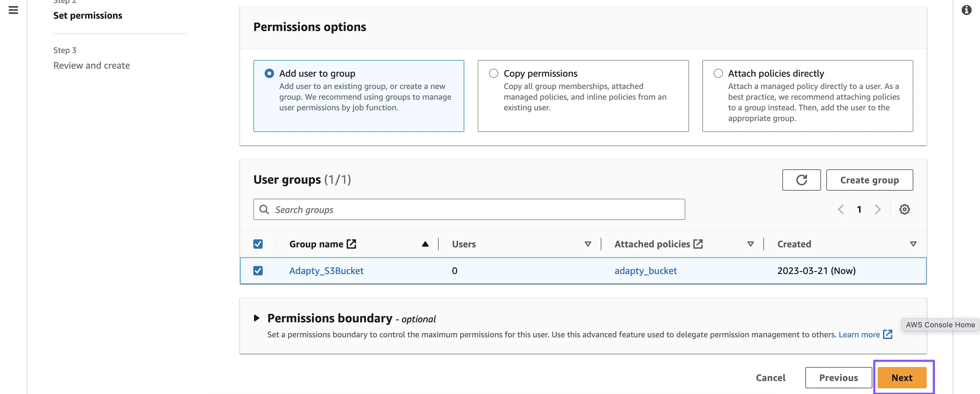Sort by Created column arrow
This screenshot has height=394, width=980.
click(913, 244)
